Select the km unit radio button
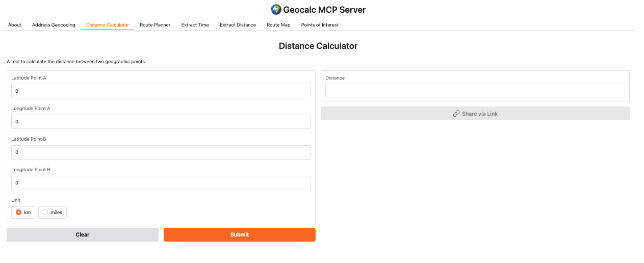 (19, 213)
